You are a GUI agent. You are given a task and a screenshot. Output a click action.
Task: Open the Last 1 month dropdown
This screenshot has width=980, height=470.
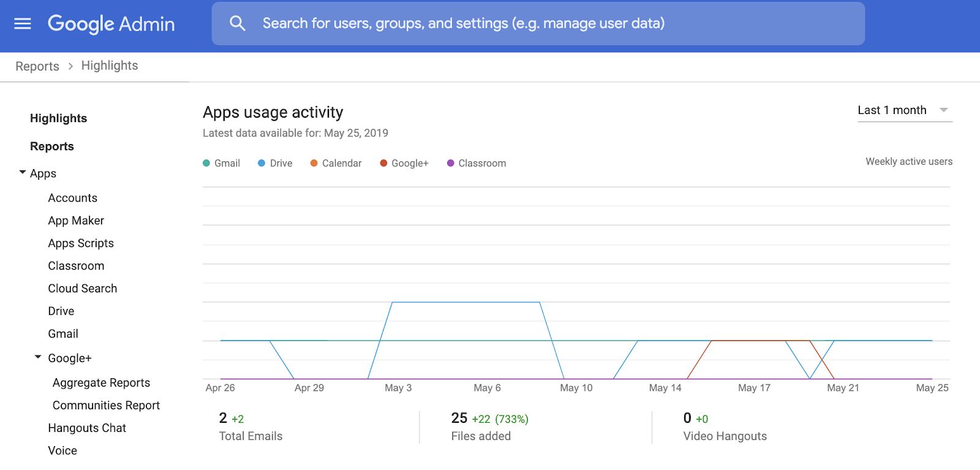[x=905, y=110]
